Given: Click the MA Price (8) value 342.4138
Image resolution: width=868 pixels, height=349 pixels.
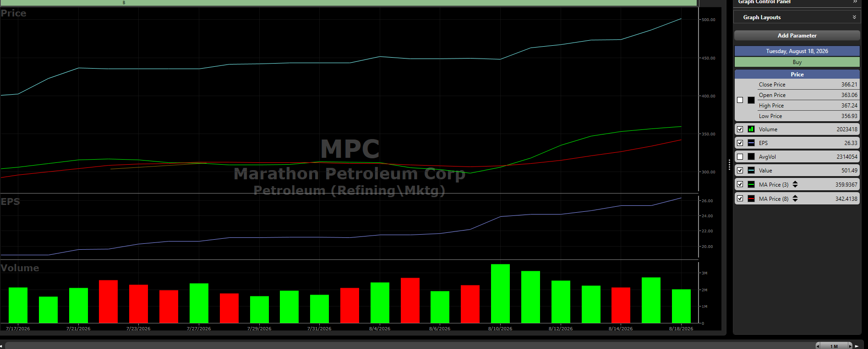Looking at the screenshot, I should [x=846, y=199].
